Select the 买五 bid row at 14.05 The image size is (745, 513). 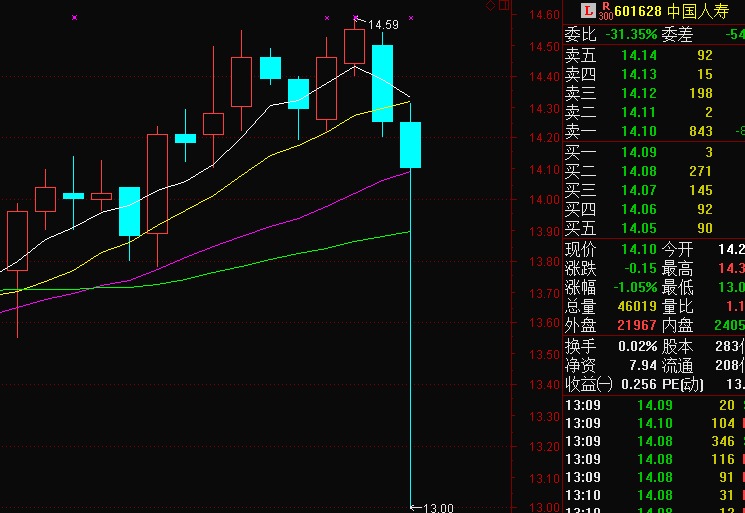coord(640,228)
